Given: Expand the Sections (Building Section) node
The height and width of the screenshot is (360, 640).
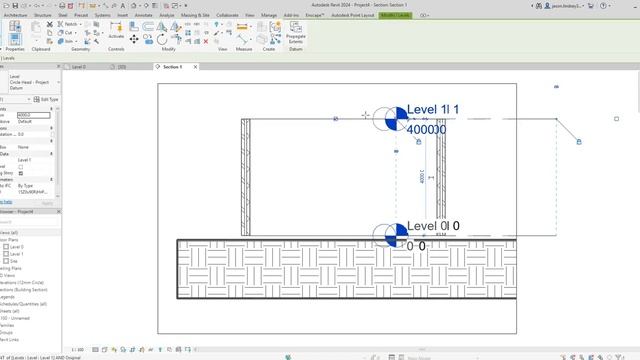Looking at the screenshot, I should tap(24, 290).
